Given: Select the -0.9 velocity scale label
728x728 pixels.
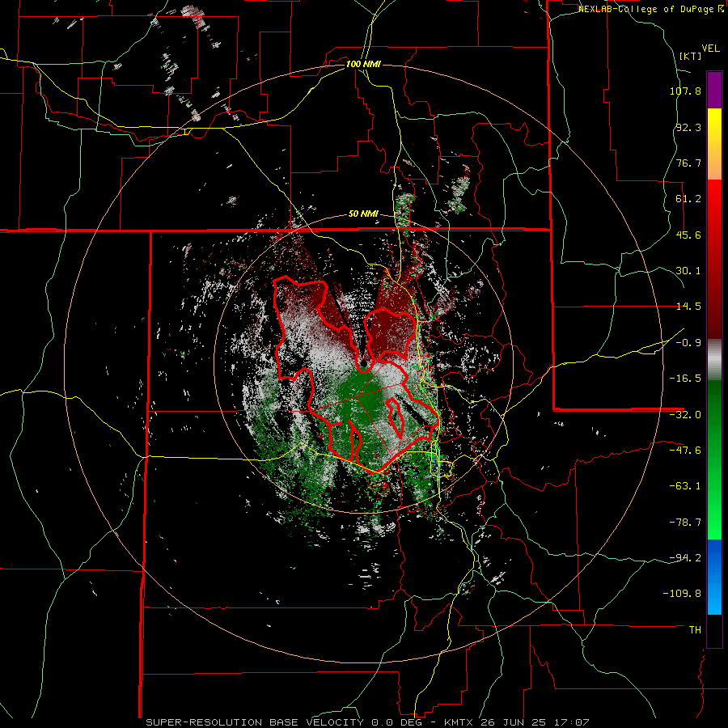Looking at the screenshot, I should pyautogui.click(x=688, y=343).
